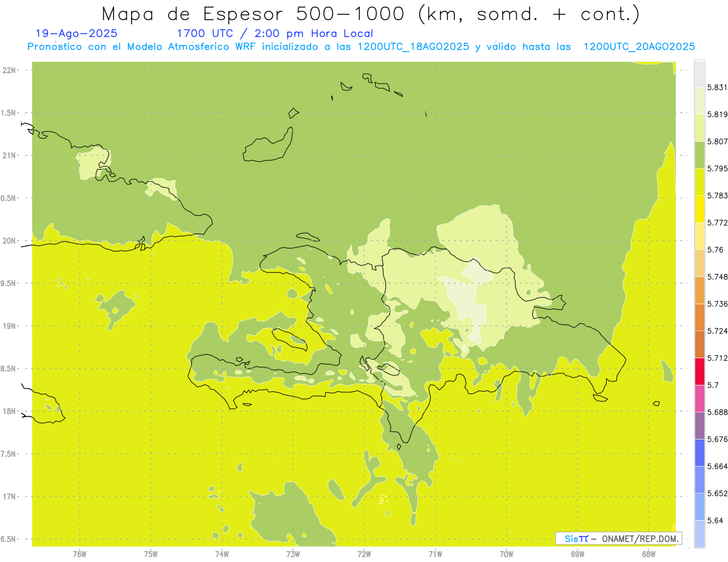The height and width of the screenshot is (562, 728).
Task: Click the legend value '5.664'
Action: 717,466
